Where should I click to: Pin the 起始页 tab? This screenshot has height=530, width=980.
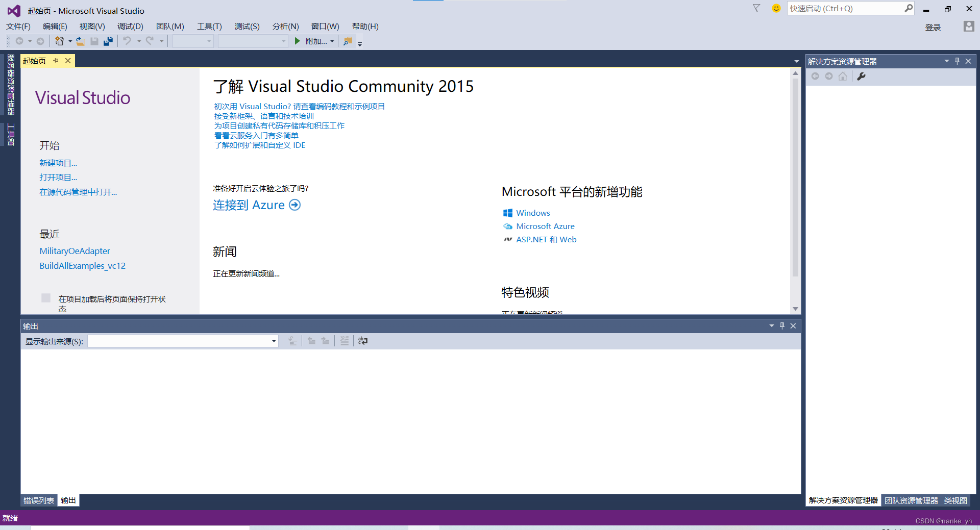(x=56, y=61)
